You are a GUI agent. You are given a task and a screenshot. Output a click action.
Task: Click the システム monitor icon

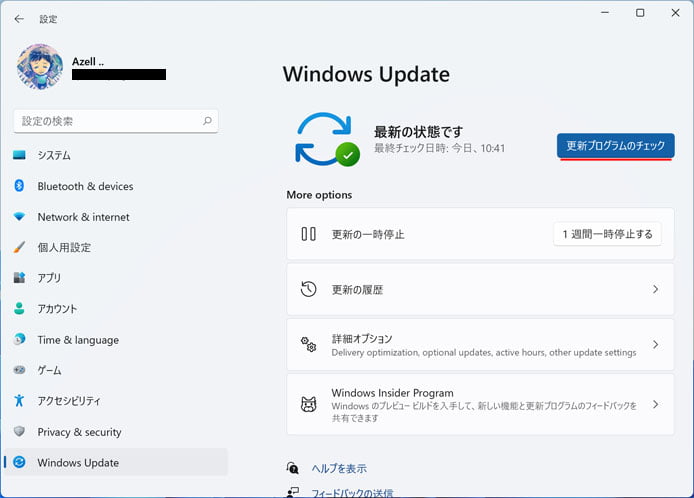(x=19, y=155)
